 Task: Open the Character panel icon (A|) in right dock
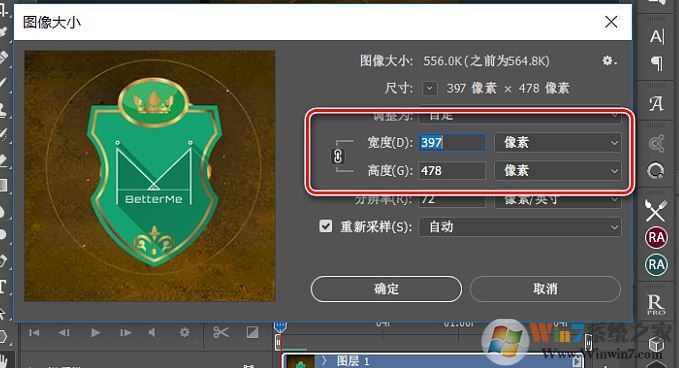(x=656, y=37)
